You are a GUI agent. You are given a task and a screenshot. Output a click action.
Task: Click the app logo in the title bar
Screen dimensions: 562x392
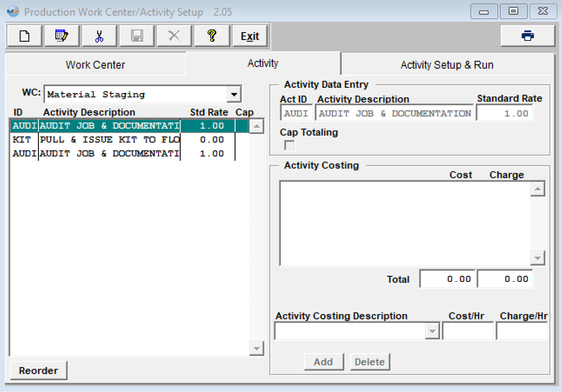[x=13, y=12]
